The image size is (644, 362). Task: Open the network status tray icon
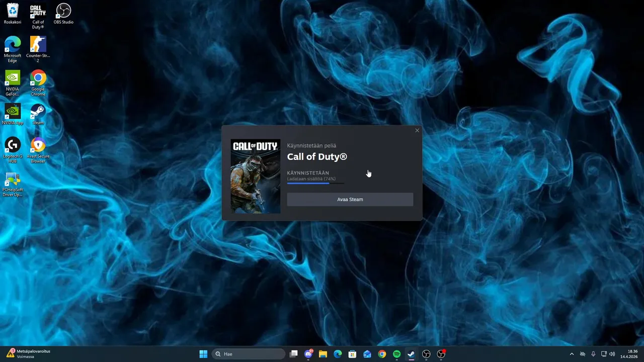(x=604, y=354)
